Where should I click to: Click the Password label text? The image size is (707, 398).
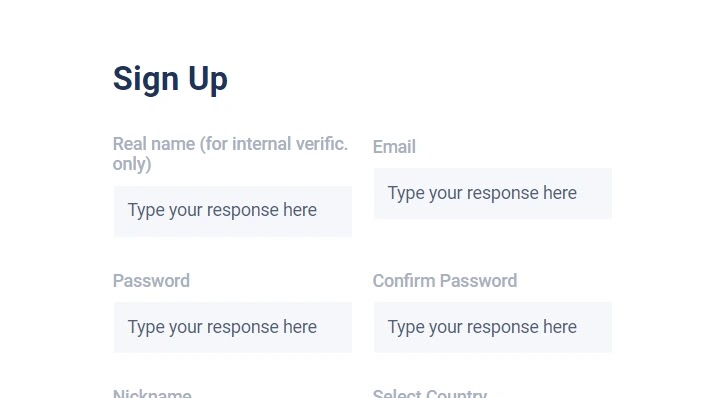click(151, 281)
